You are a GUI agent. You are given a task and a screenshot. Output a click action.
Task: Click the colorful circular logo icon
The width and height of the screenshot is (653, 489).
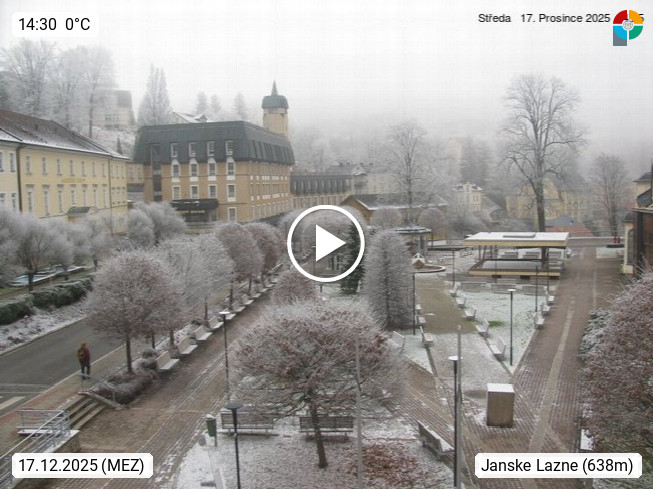point(628,27)
